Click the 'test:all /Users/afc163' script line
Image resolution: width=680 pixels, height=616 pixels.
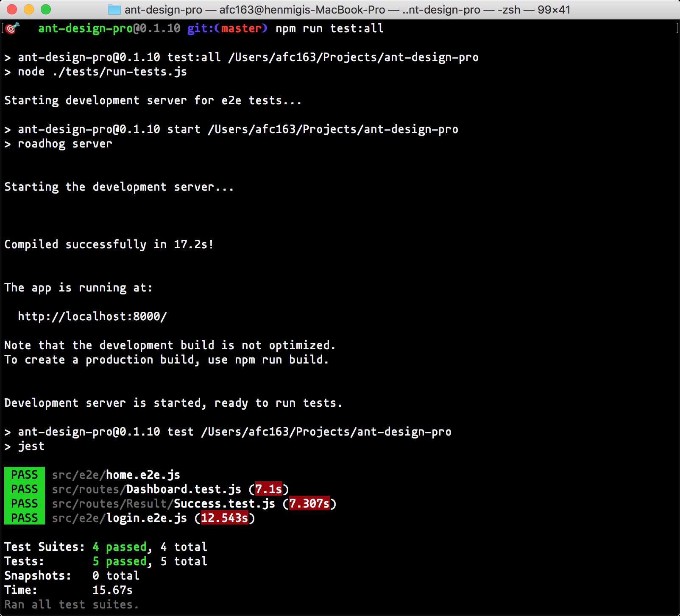(241, 57)
